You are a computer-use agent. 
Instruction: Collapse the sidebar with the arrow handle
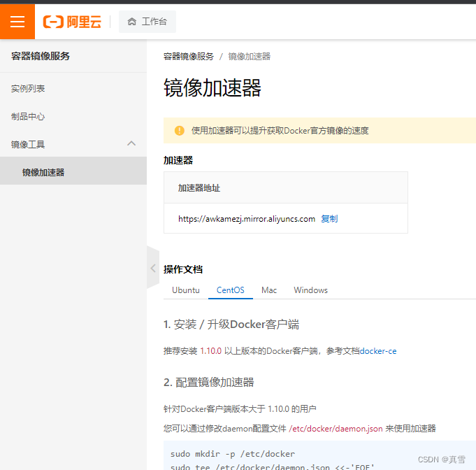[153, 268]
